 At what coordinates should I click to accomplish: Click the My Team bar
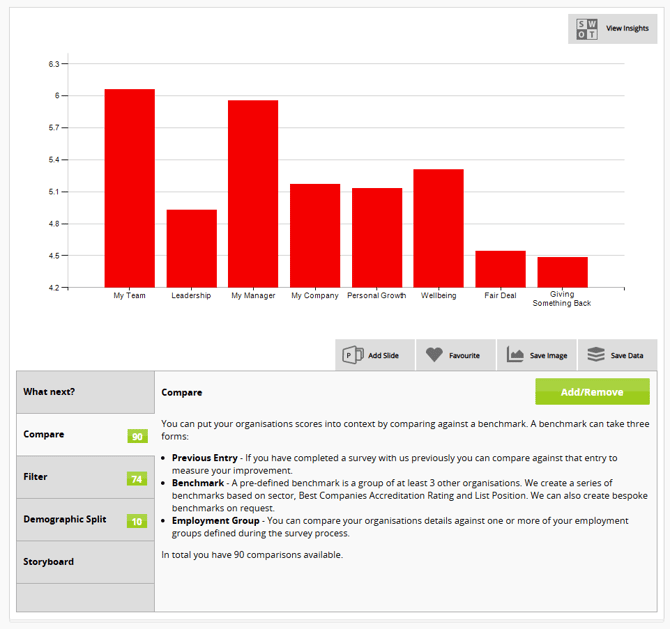click(x=129, y=188)
